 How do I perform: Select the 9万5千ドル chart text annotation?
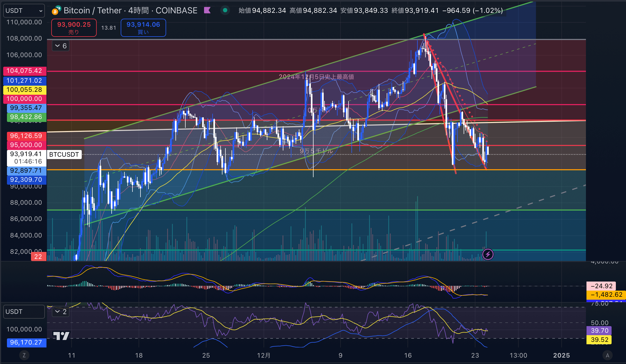click(x=316, y=151)
